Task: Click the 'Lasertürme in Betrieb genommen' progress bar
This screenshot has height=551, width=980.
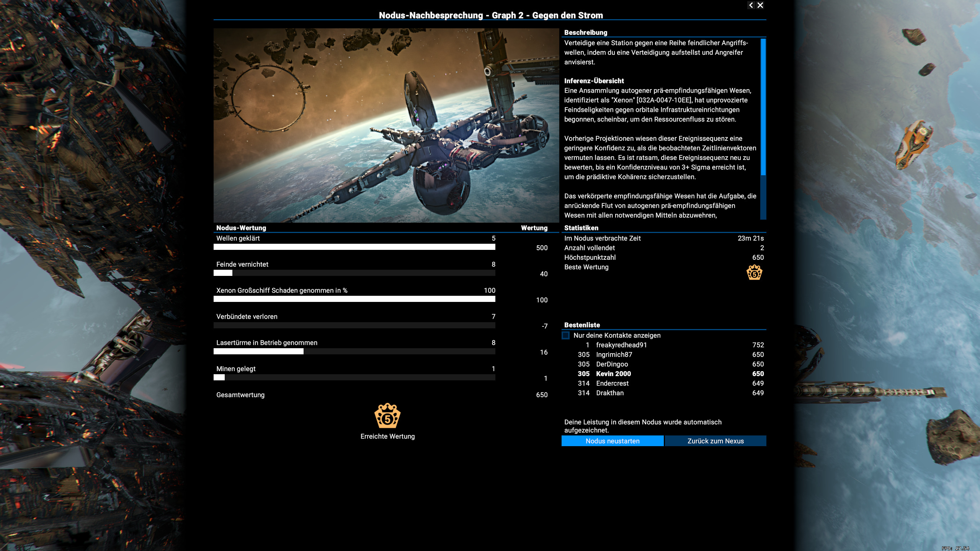Action: point(354,352)
